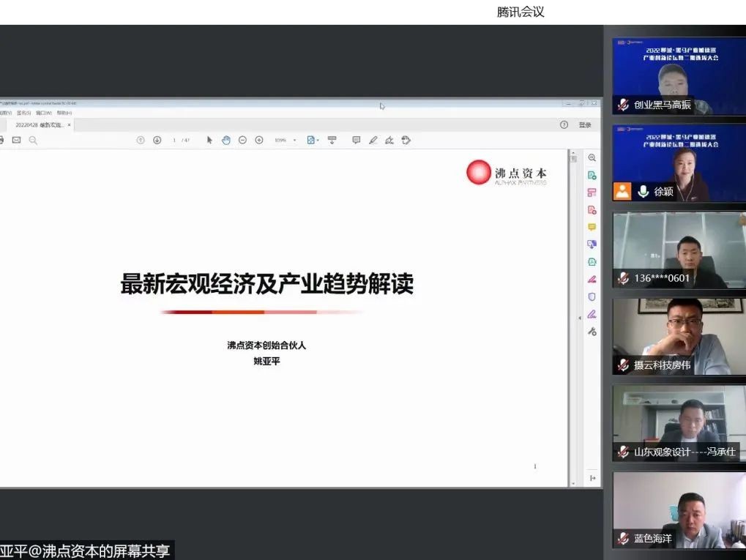Click the zoom in plus icon
Screen dimensions: 746x560
[x=259, y=140]
